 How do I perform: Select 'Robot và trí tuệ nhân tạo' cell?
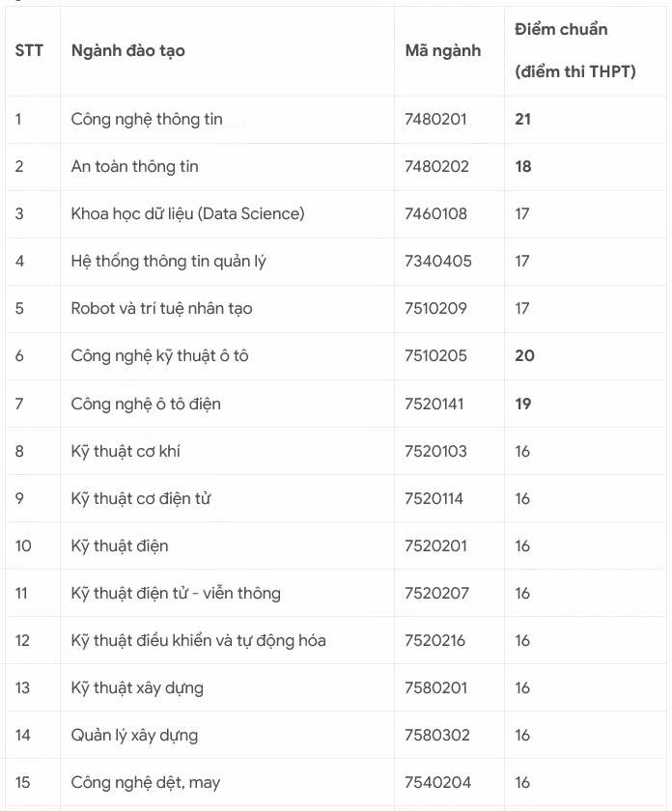click(161, 309)
